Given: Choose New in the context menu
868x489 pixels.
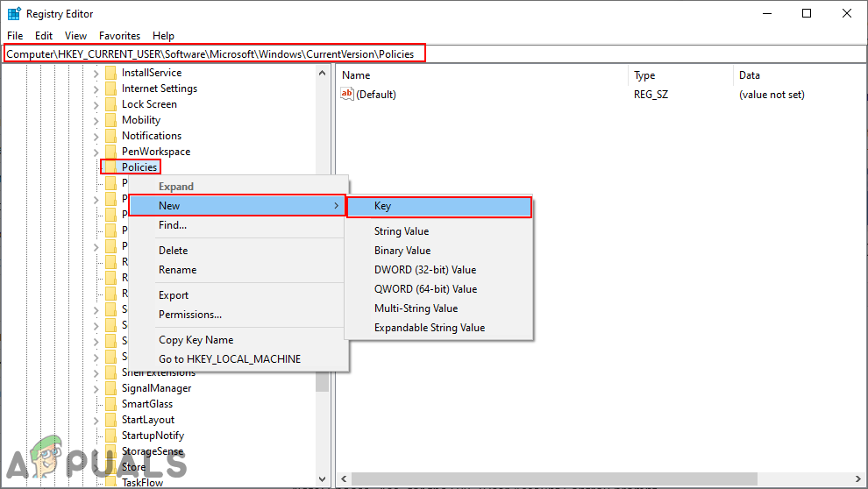Looking at the screenshot, I should click(x=238, y=206).
